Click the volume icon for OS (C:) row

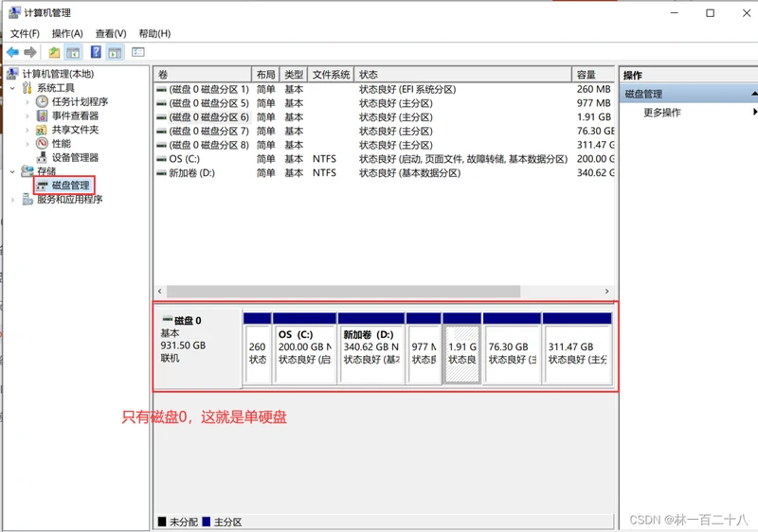pos(161,159)
